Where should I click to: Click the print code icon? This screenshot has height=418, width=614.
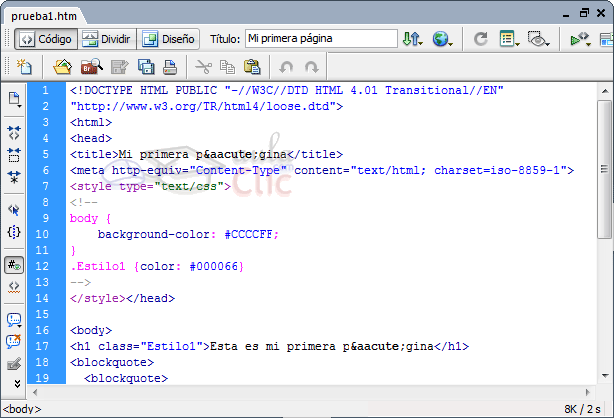point(170,68)
